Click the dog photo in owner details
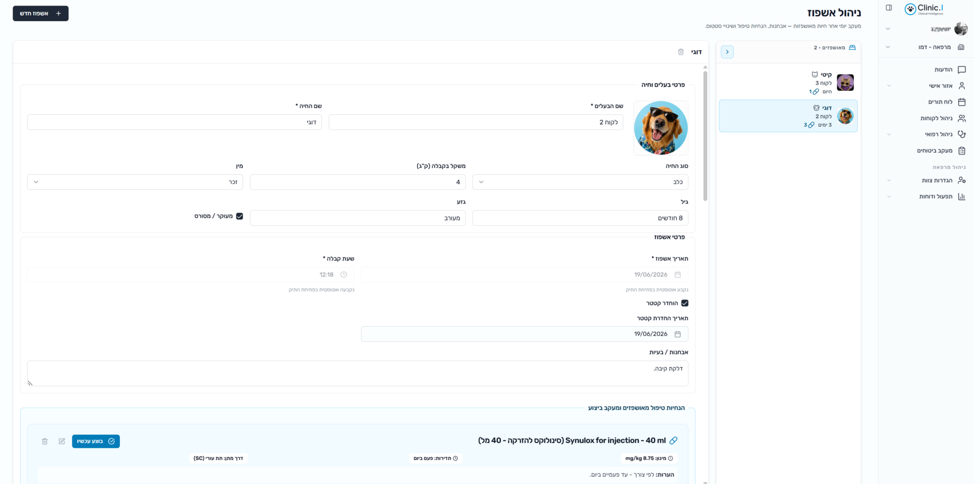This screenshot has width=980, height=484. point(661,128)
